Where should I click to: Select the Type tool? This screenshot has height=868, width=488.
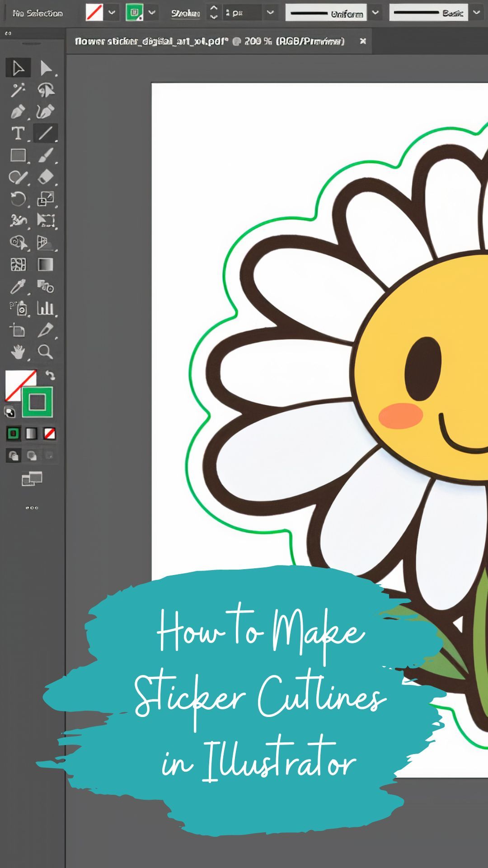[18, 133]
